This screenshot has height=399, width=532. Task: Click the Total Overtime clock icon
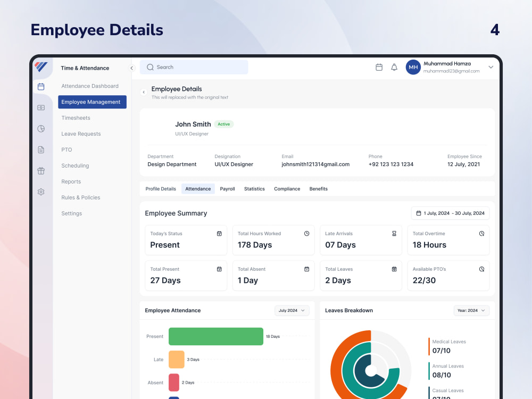click(x=481, y=234)
